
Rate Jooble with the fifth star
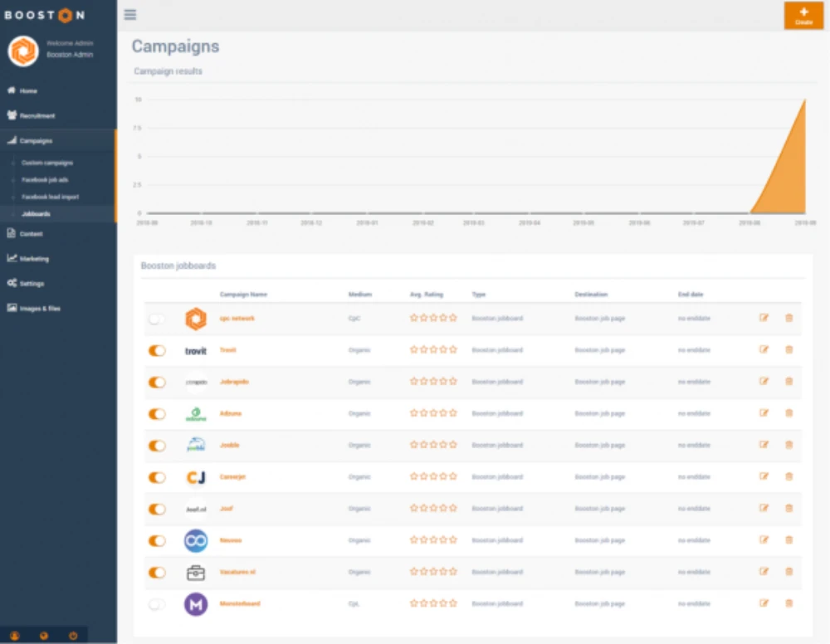coord(453,445)
